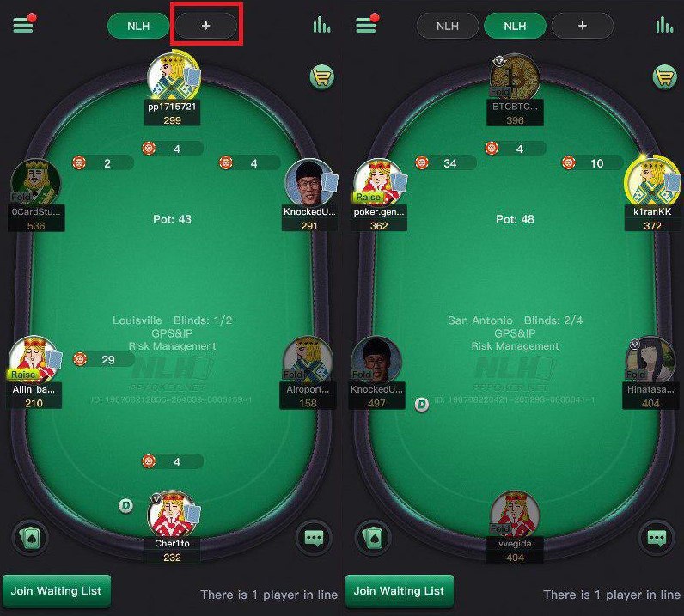
Task: Join Waiting List for San Antonio table
Action: [400, 591]
